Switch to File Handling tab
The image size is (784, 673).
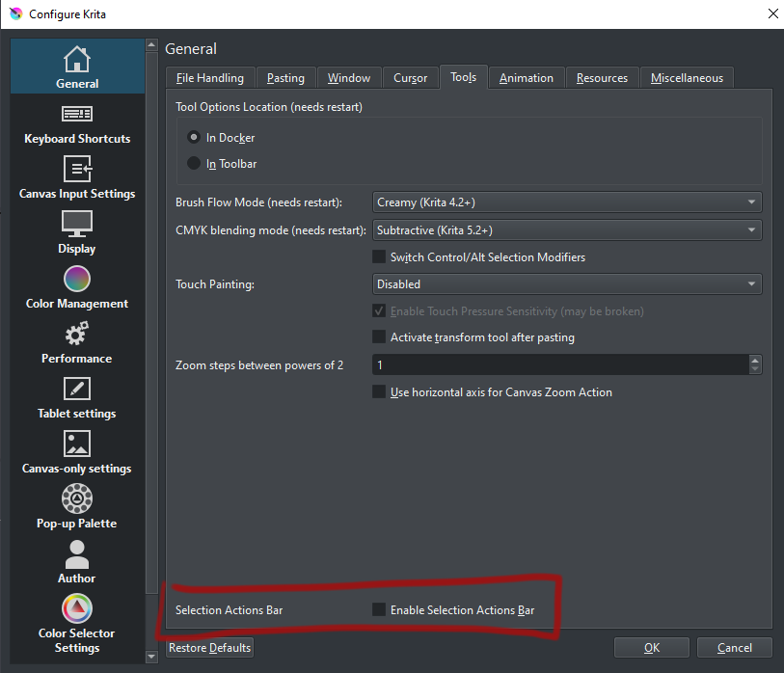(x=210, y=78)
